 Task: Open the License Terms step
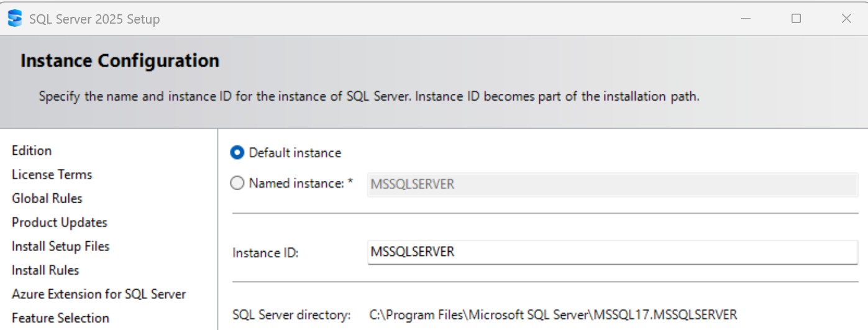52,175
